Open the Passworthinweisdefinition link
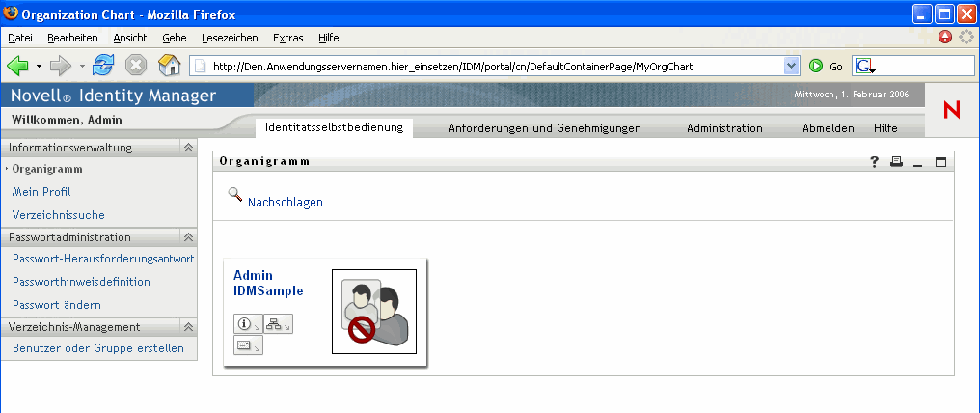 (x=81, y=282)
